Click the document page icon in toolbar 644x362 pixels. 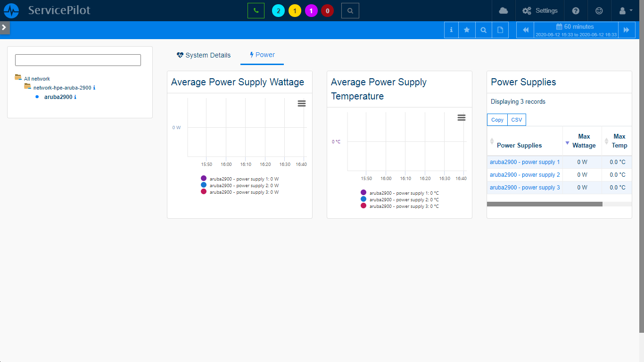(500, 30)
